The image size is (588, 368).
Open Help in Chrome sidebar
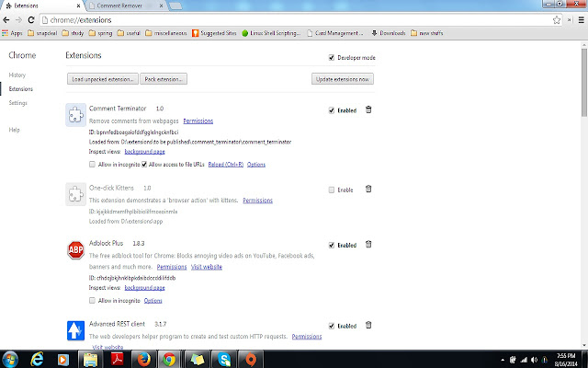point(15,130)
